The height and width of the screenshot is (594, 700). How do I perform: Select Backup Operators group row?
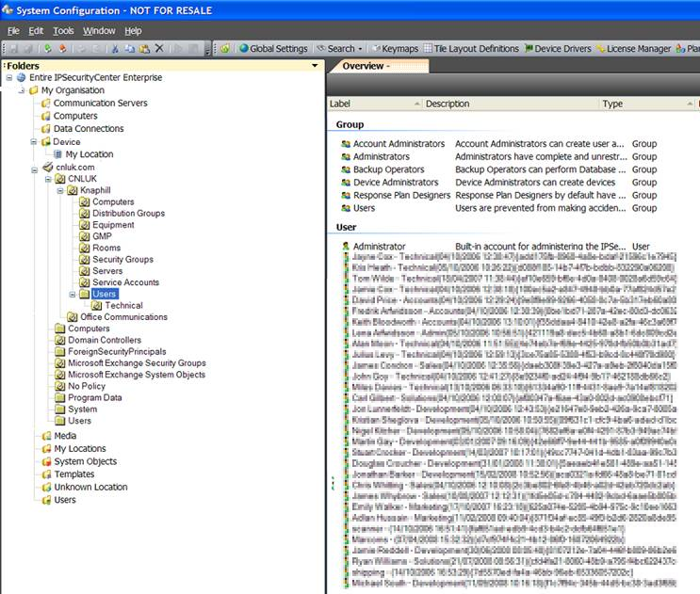[x=388, y=169]
